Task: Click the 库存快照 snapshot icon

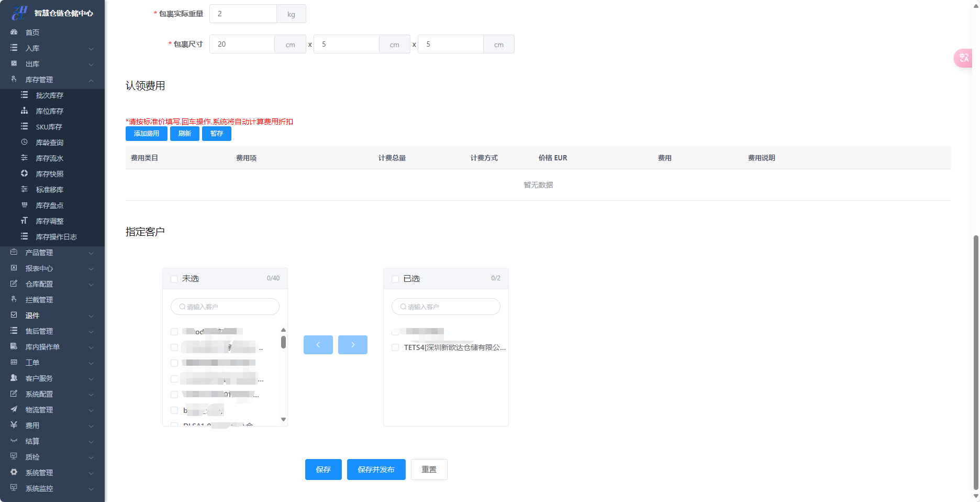Action: click(24, 173)
